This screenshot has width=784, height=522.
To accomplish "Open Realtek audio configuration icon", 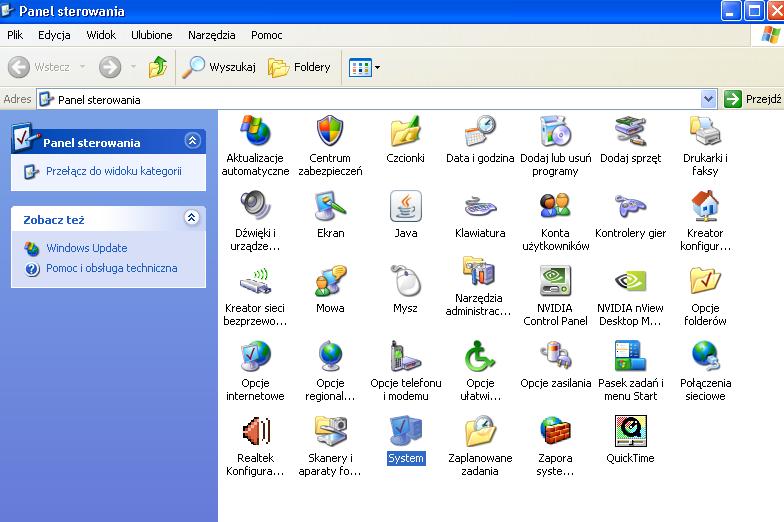I will [x=256, y=431].
